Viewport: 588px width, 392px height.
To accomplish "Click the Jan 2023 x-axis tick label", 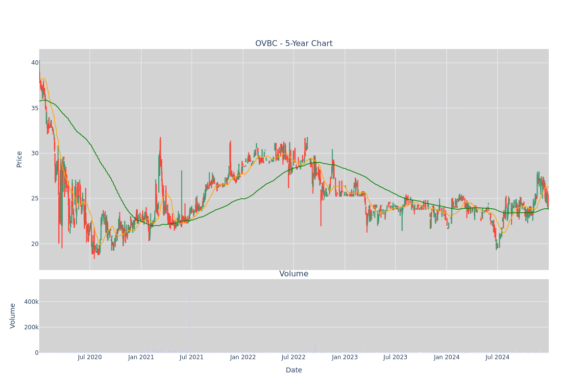I will point(344,357).
